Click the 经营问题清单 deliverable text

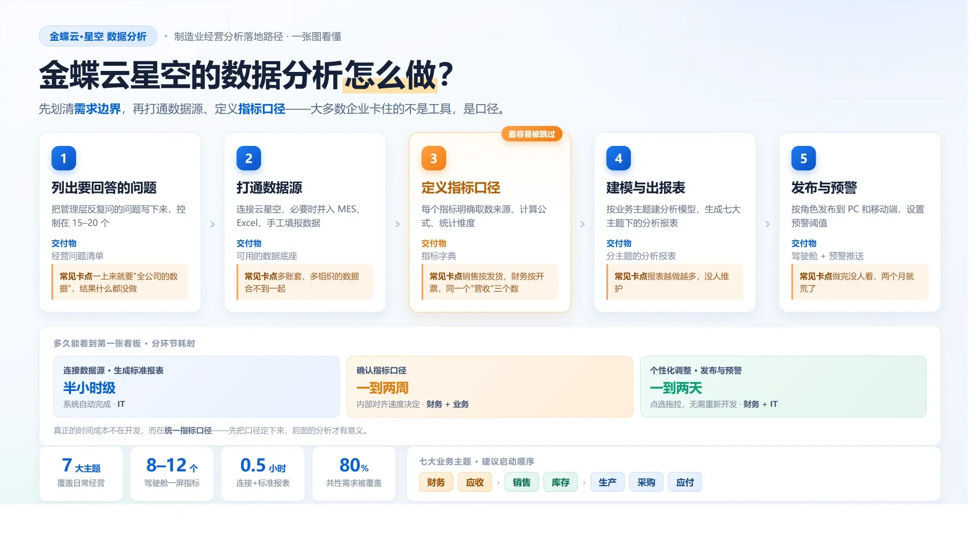[x=78, y=256]
